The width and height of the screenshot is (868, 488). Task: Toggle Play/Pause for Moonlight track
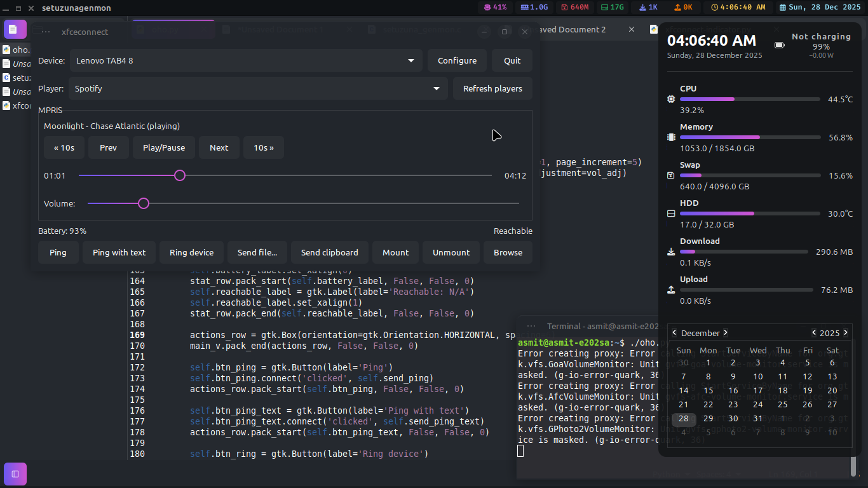(x=164, y=147)
